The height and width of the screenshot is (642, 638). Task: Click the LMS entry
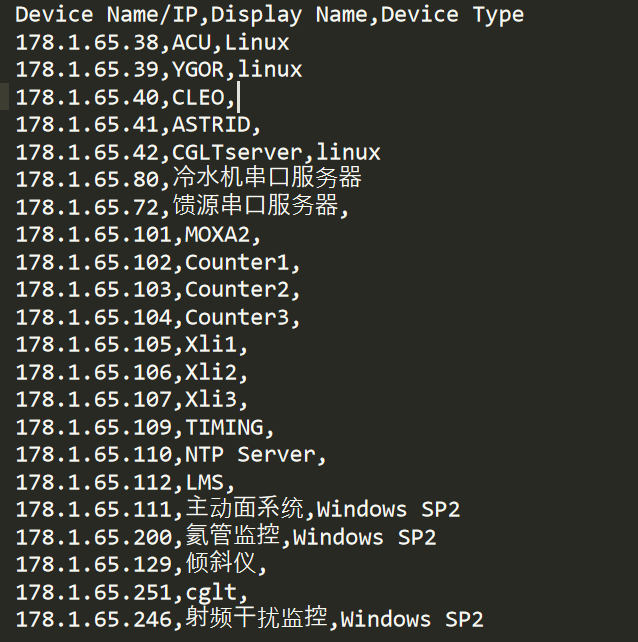point(207,483)
